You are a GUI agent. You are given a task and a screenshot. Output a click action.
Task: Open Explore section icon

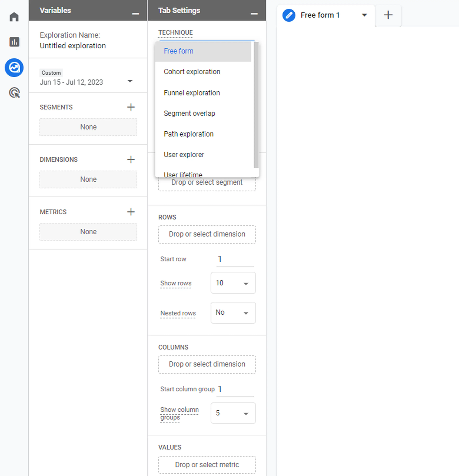coord(14,68)
